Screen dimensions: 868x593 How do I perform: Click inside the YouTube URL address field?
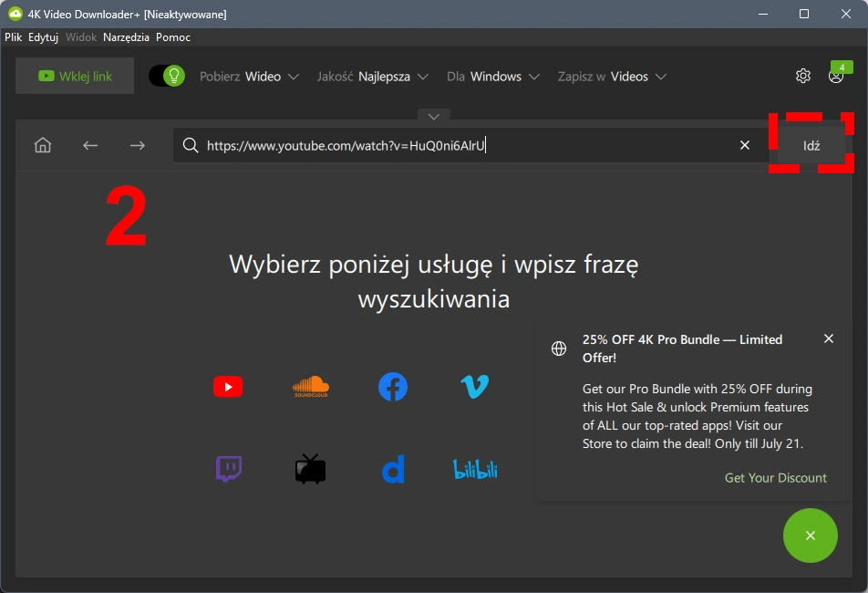tap(470, 145)
